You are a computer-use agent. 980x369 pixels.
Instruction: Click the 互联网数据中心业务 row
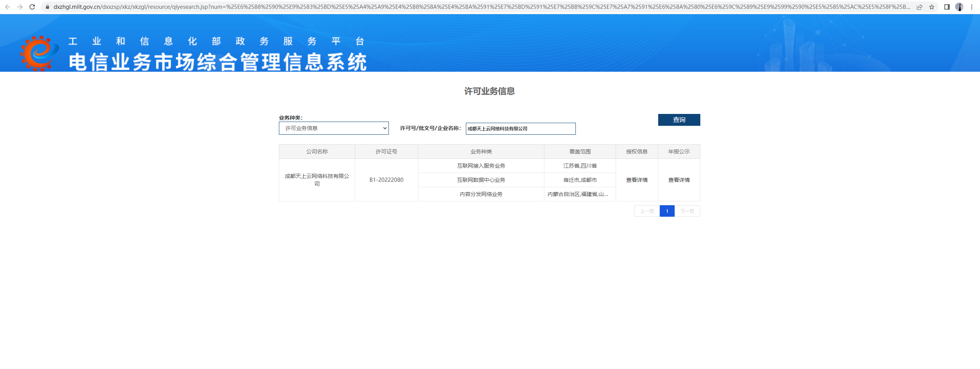[481, 180]
